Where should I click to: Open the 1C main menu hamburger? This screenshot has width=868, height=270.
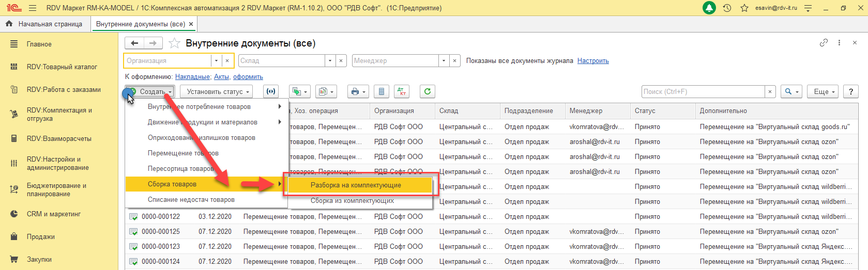click(x=33, y=8)
